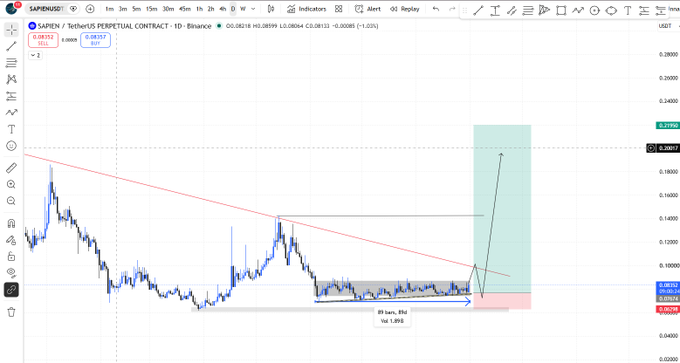Select short position tool in favorites toolbar
The width and height of the screenshot is (680, 363).
660,10
